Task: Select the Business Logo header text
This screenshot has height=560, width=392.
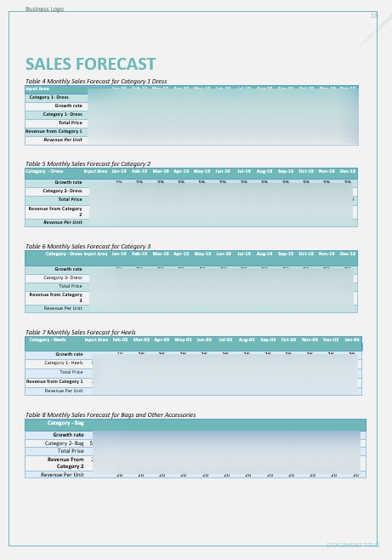Action: coord(44,9)
